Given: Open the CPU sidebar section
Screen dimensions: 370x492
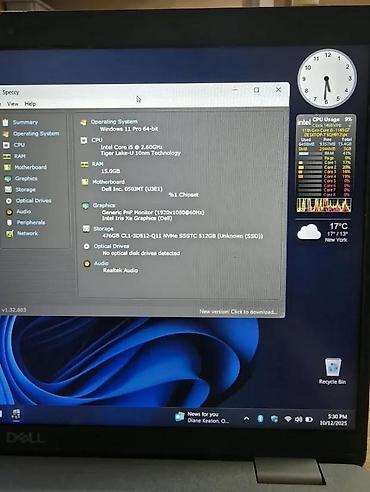Looking at the screenshot, I should click(19, 145).
